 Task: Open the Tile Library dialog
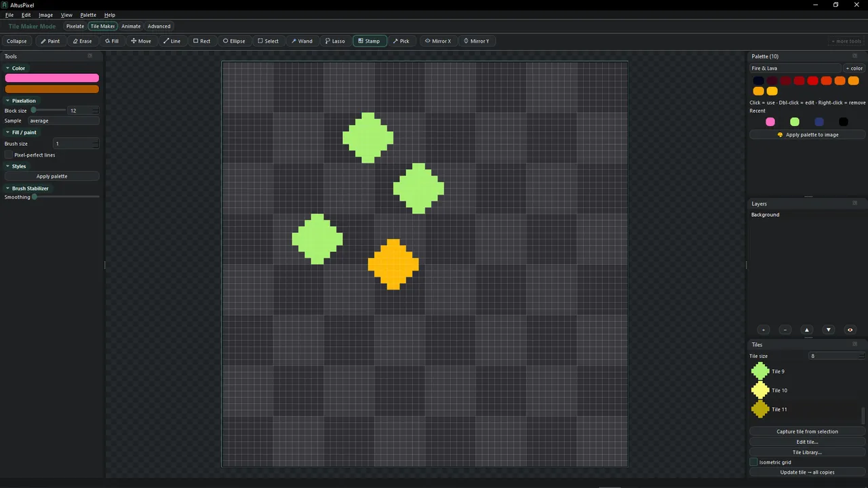pos(807,452)
